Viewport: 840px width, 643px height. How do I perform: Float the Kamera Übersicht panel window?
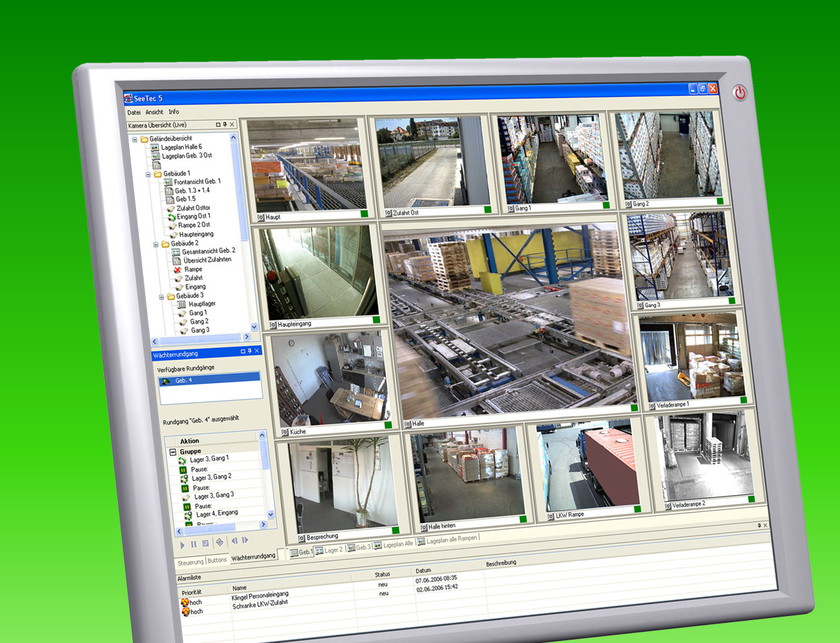[x=217, y=124]
